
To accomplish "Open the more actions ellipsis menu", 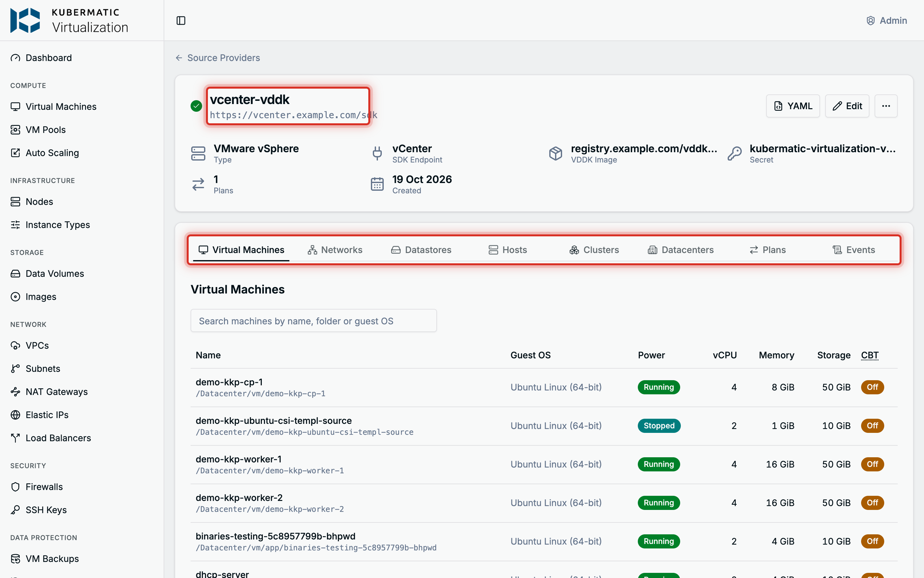I will tap(886, 106).
